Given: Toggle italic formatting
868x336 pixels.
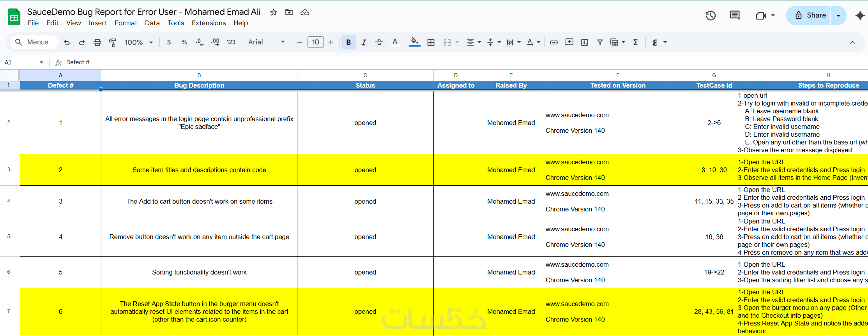Looking at the screenshot, I should 364,42.
